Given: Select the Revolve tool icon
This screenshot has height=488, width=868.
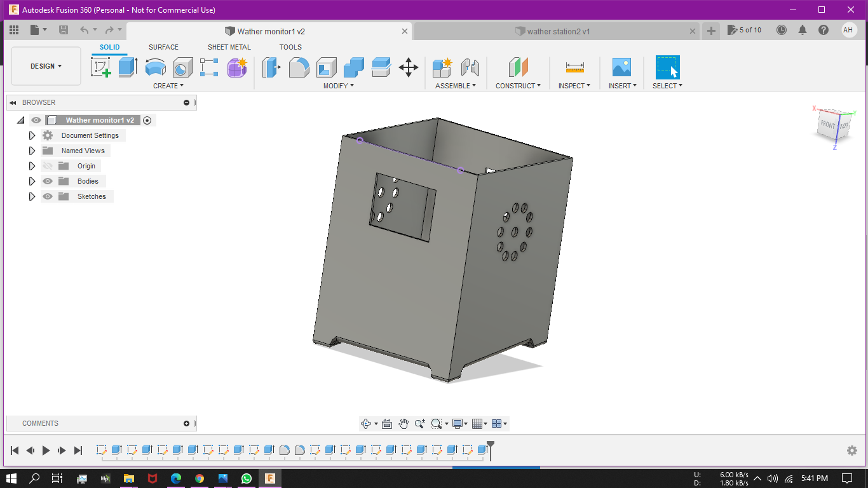Looking at the screenshot, I should (155, 67).
